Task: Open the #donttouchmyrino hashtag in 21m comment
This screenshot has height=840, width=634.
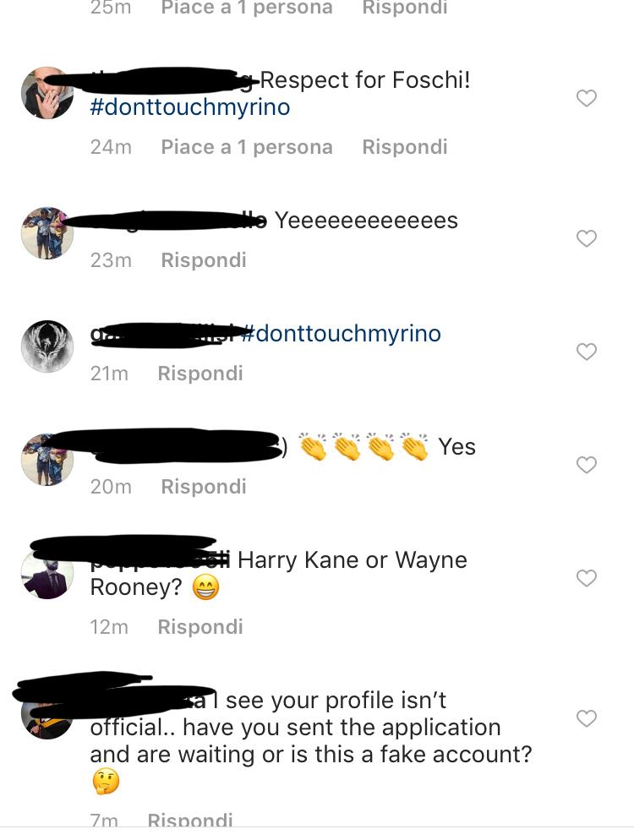Action: tap(341, 334)
